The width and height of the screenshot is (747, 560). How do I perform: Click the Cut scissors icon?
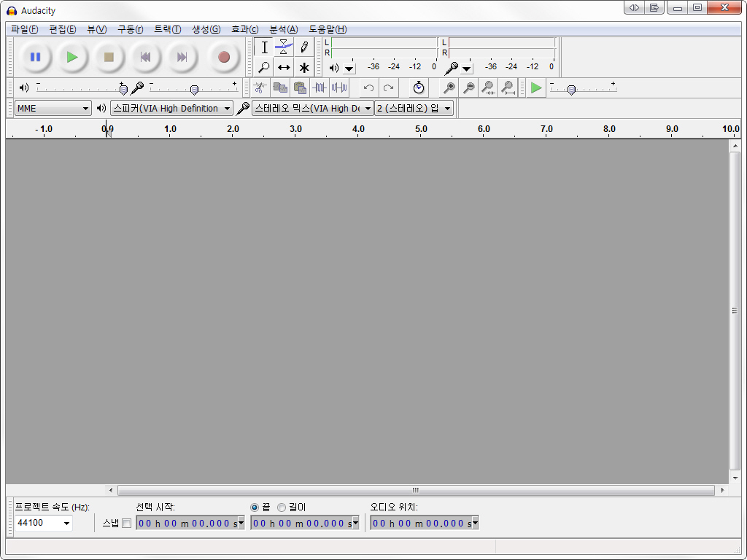pos(260,87)
